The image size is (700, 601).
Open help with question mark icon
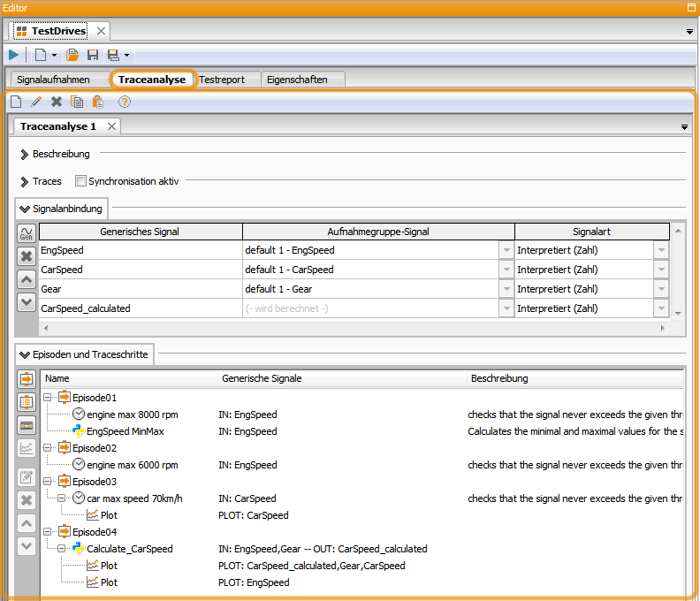tap(125, 102)
